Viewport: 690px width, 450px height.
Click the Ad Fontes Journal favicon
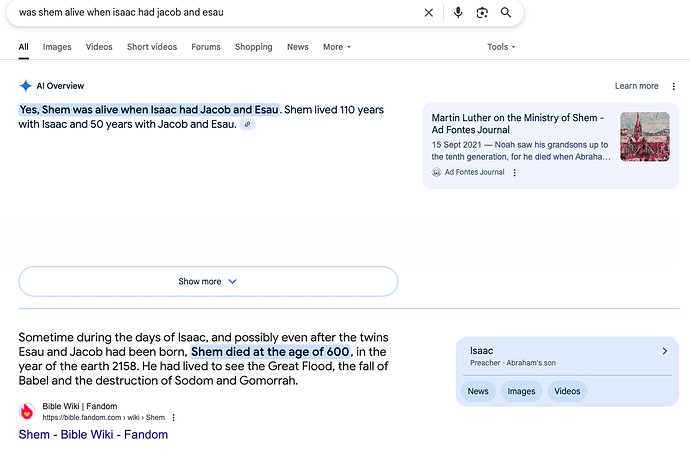click(x=436, y=172)
